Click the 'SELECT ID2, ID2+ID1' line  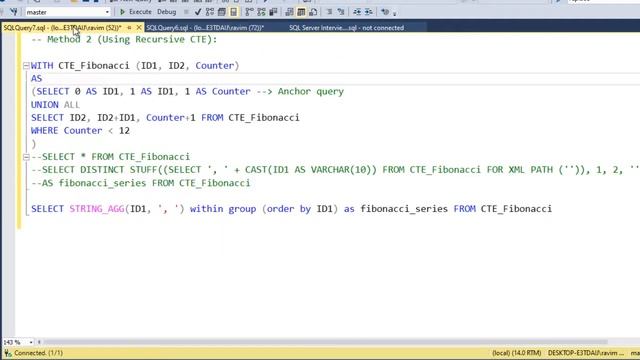click(165, 118)
